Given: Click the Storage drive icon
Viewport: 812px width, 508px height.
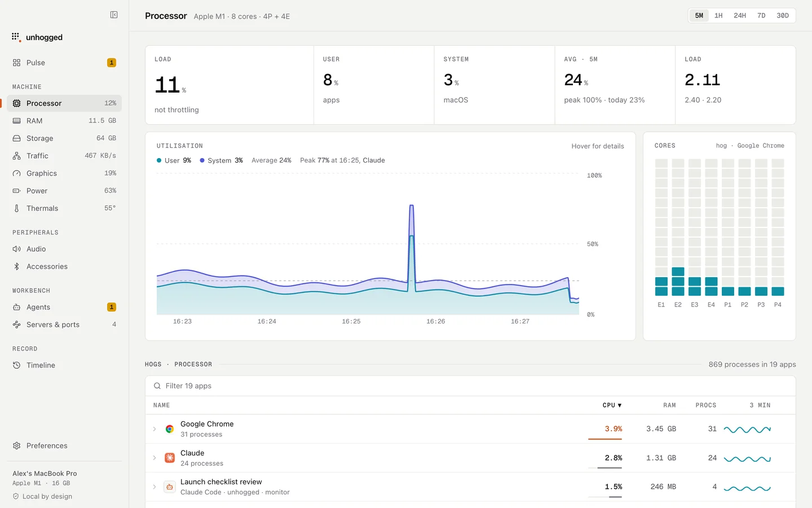Looking at the screenshot, I should tap(16, 138).
